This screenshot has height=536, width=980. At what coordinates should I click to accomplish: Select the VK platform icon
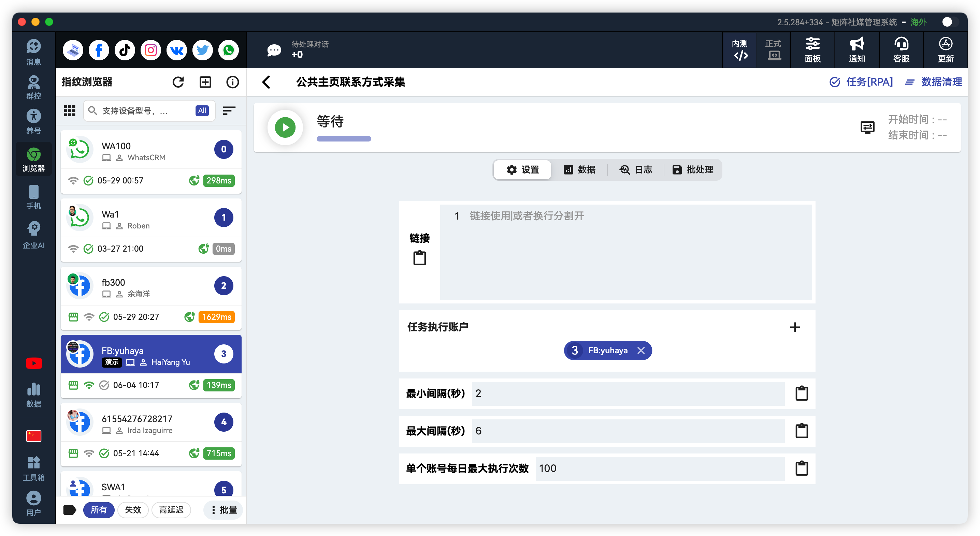(176, 50)
